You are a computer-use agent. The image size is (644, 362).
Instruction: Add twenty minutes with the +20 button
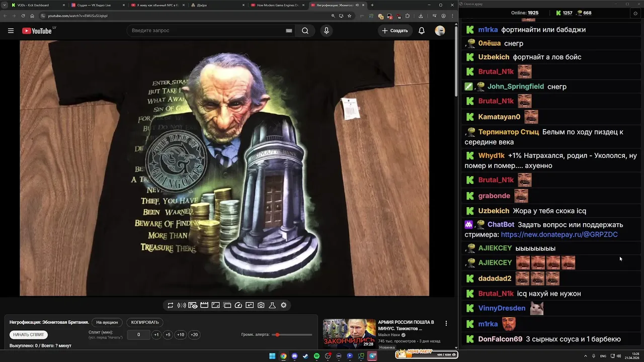(194, 335)
